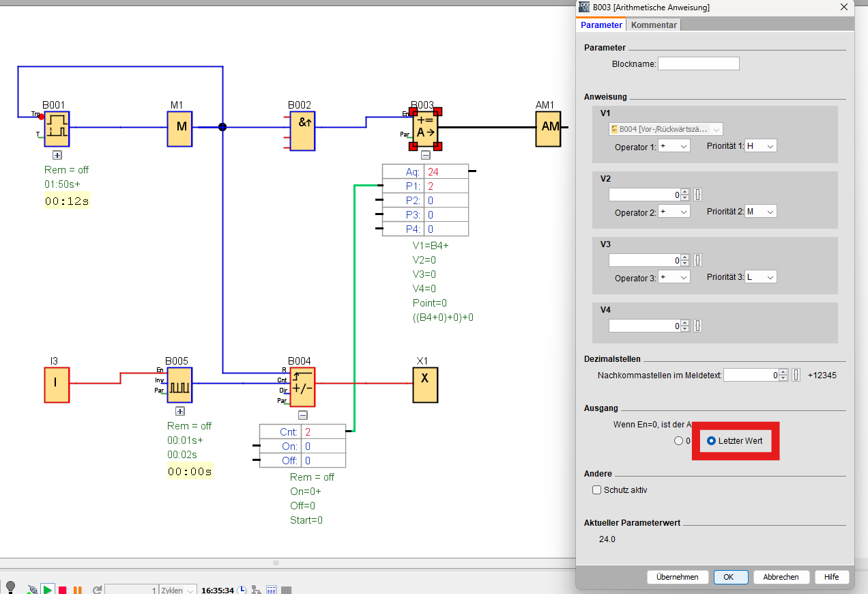Select the '0' output radio button

(678, 441)
